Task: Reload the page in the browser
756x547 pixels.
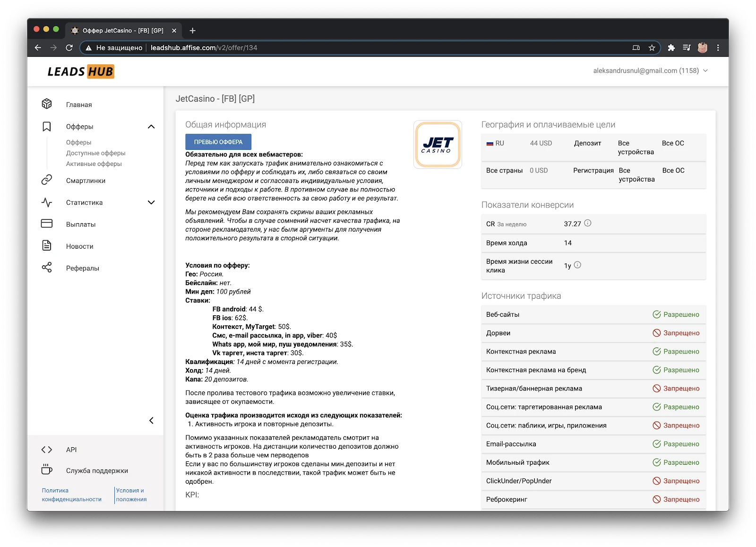Action: 69,48
